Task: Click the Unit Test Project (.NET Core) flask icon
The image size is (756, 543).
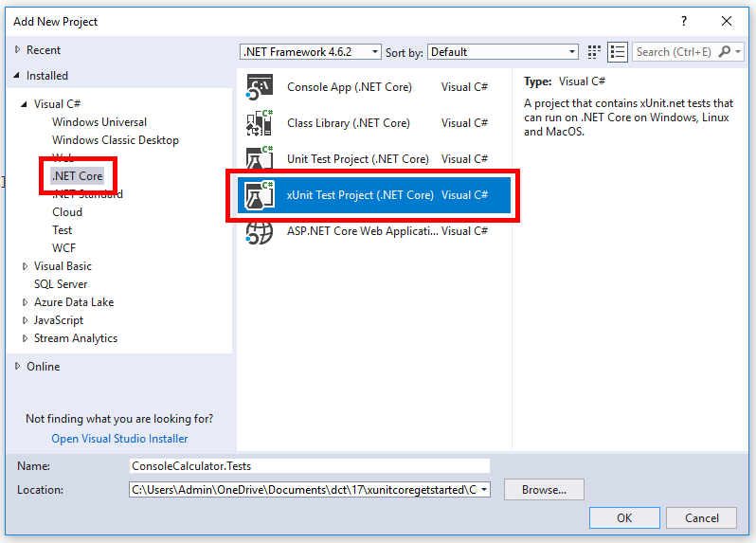Action: pos(260,158)
